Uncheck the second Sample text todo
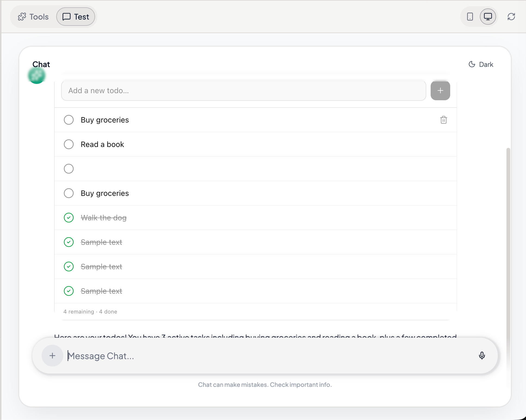Image resolution: width=526 pixels, height=420 pixels. tap(69, 267)
